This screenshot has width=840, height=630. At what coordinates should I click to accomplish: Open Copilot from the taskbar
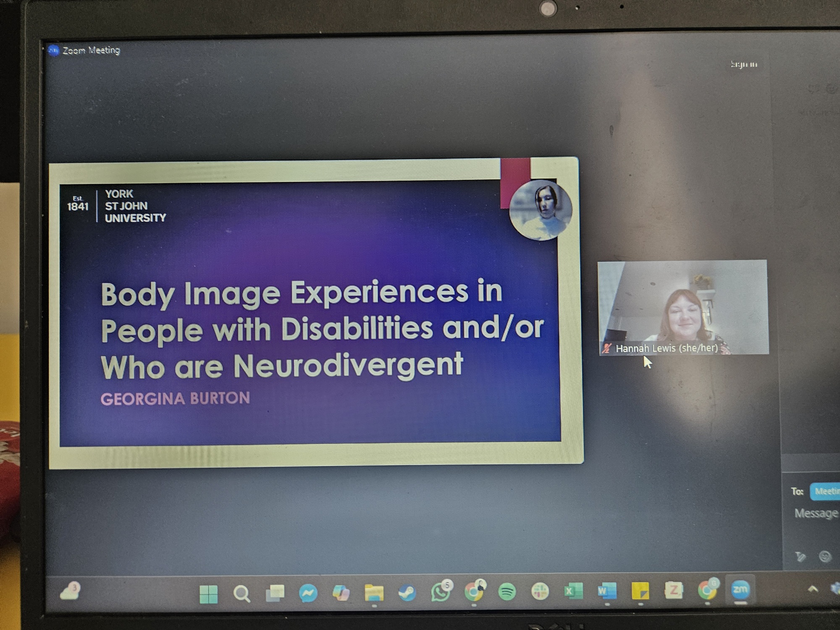(341, 593)
